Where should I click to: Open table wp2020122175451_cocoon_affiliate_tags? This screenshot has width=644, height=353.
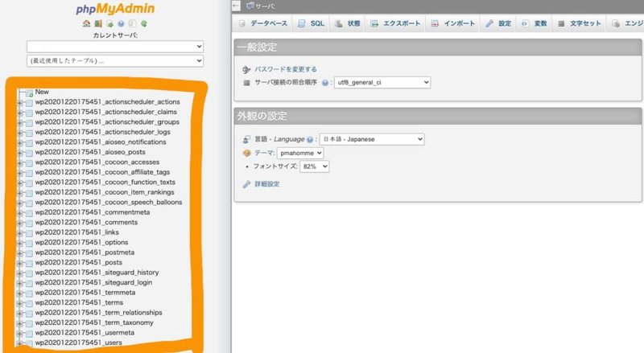coord(102,172)
